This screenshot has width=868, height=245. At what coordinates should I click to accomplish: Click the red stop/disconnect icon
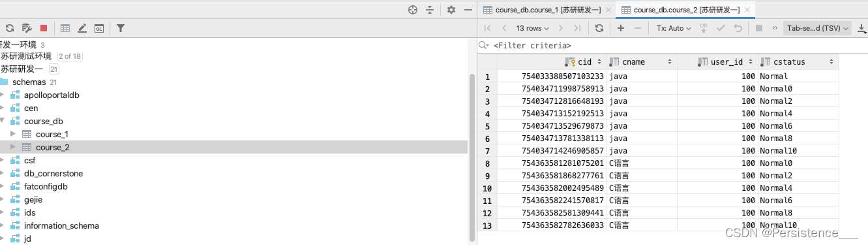click(44, 28)
